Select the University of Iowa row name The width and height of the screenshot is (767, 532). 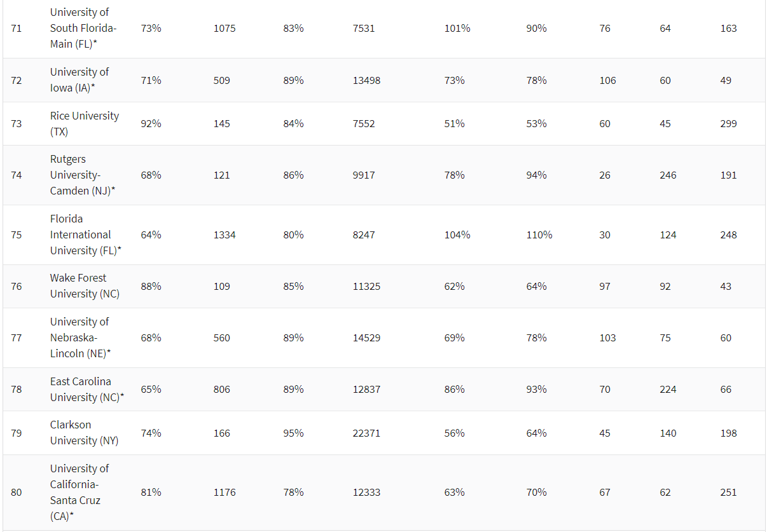click(x=79, y=80)
